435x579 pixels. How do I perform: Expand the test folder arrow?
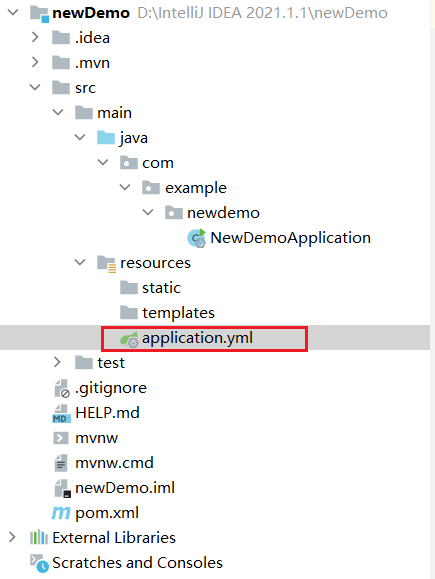57,362
